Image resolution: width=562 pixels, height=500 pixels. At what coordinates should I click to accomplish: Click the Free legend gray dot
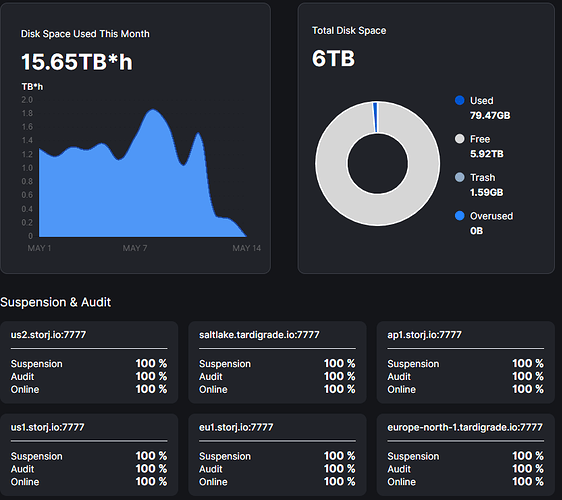point(459,139)
